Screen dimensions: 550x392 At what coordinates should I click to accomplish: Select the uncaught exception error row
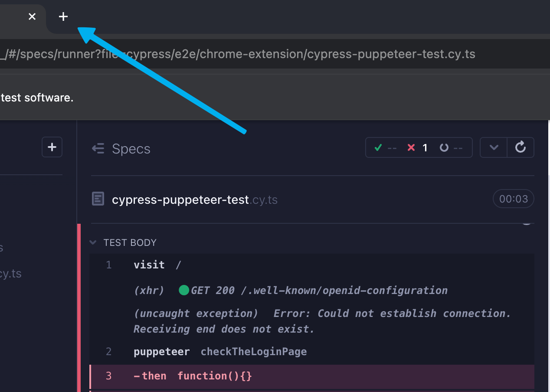point(312,321)
